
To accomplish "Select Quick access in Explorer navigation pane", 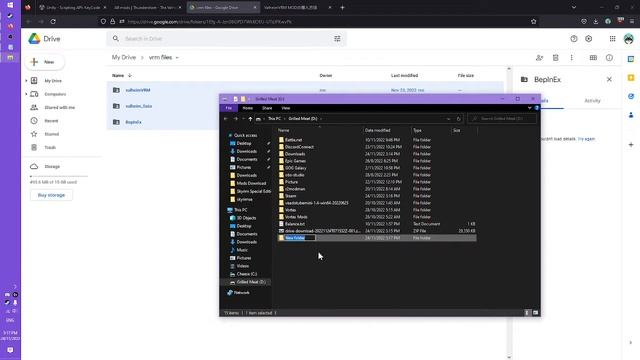I will click(x=245, y=136).
